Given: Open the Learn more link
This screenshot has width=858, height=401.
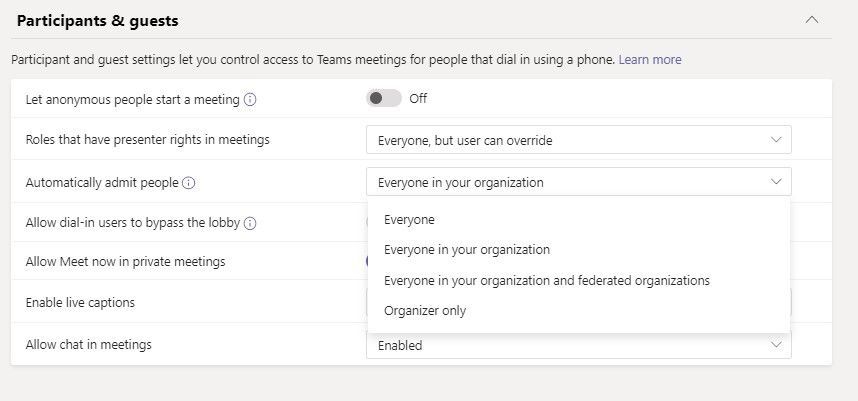Looking at the screenshot, I should pos(650,60).
